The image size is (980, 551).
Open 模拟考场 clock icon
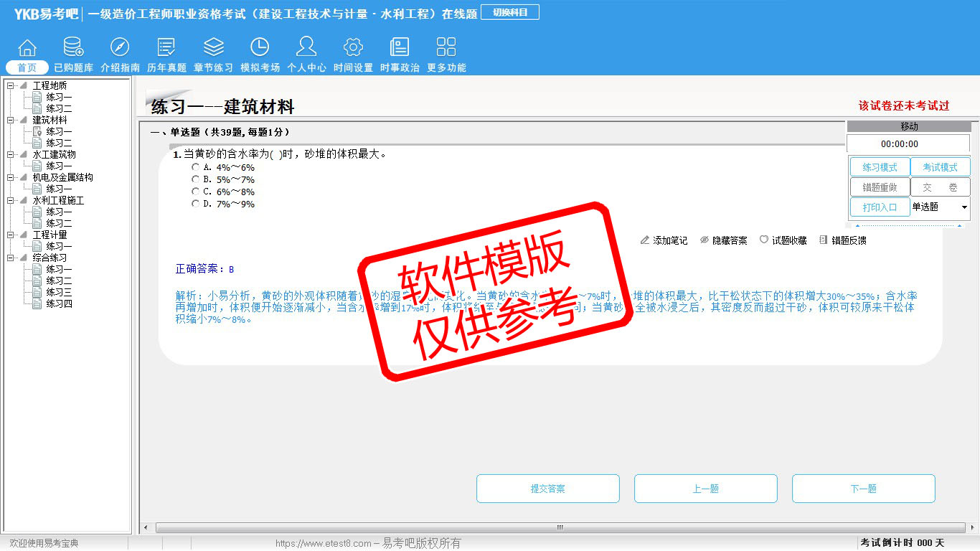[260, 48]
